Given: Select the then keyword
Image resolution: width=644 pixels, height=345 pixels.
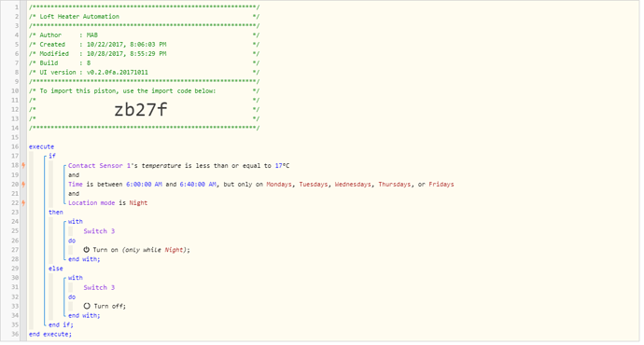Looking at the screenshot, I should [x=56, y=212].
